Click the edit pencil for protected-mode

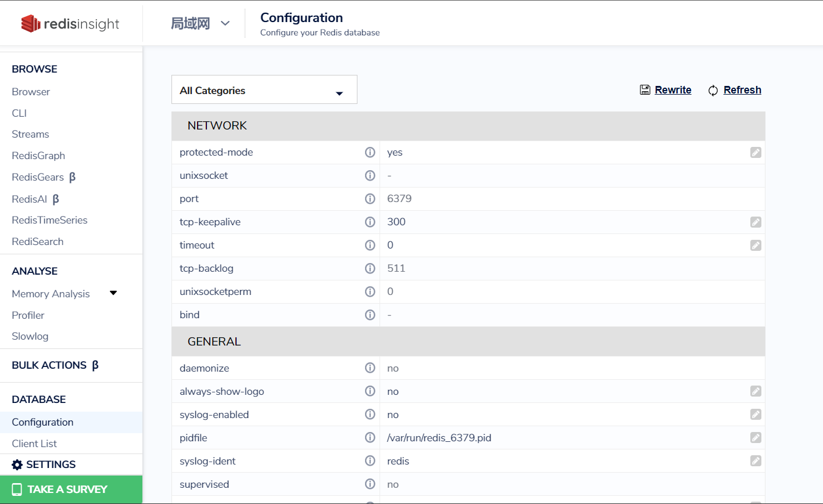(756, 153)
